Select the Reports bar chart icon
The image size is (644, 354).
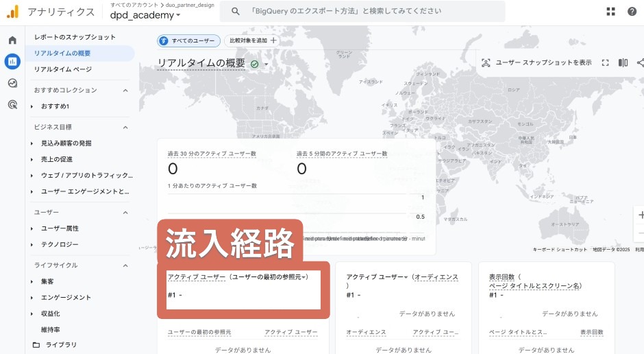coord(12,62)
